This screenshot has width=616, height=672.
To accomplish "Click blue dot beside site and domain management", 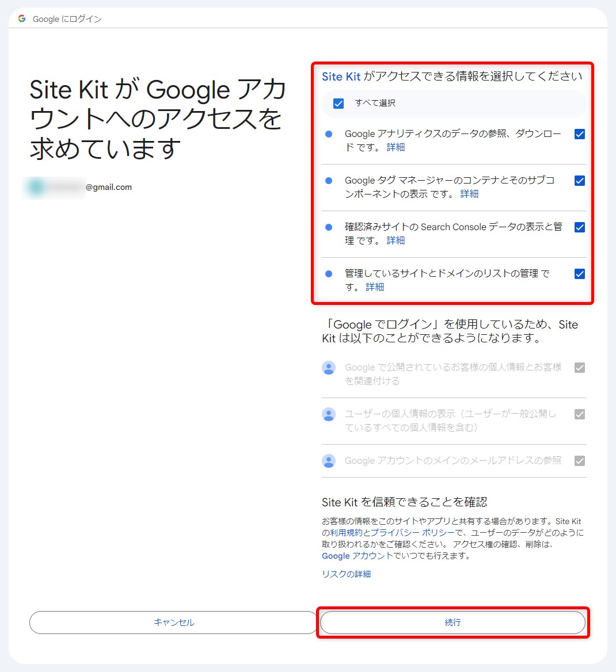I will 329,274.
